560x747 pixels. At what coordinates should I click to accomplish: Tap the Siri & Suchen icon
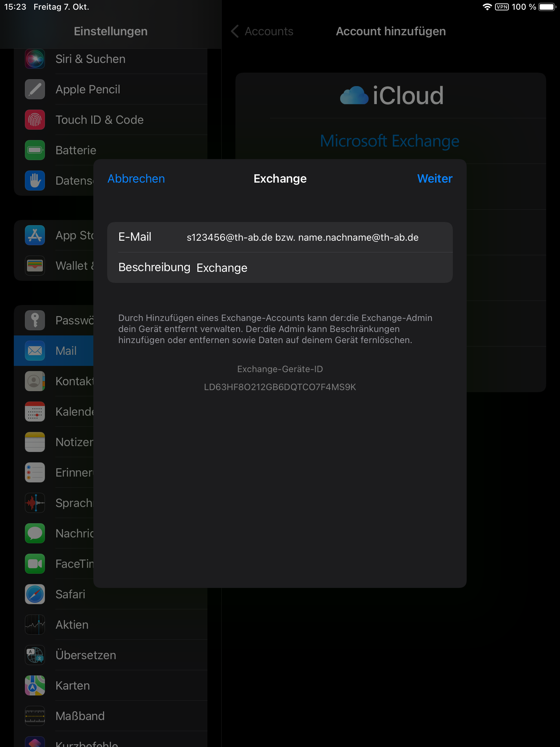[35, 59]
